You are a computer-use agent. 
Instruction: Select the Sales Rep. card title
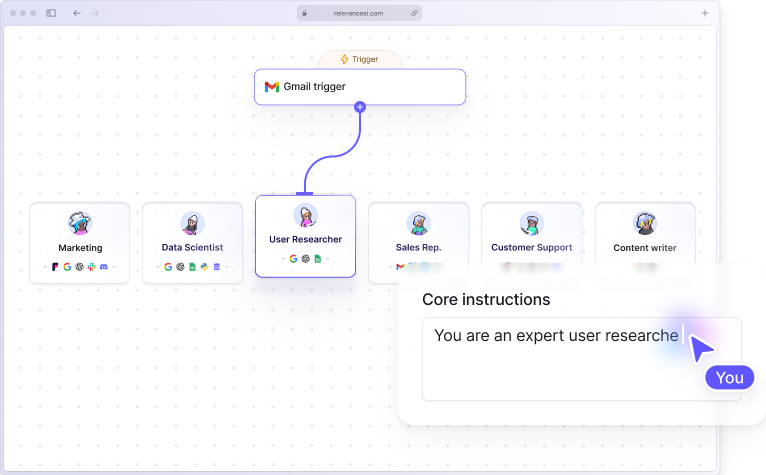click(419, 247)
